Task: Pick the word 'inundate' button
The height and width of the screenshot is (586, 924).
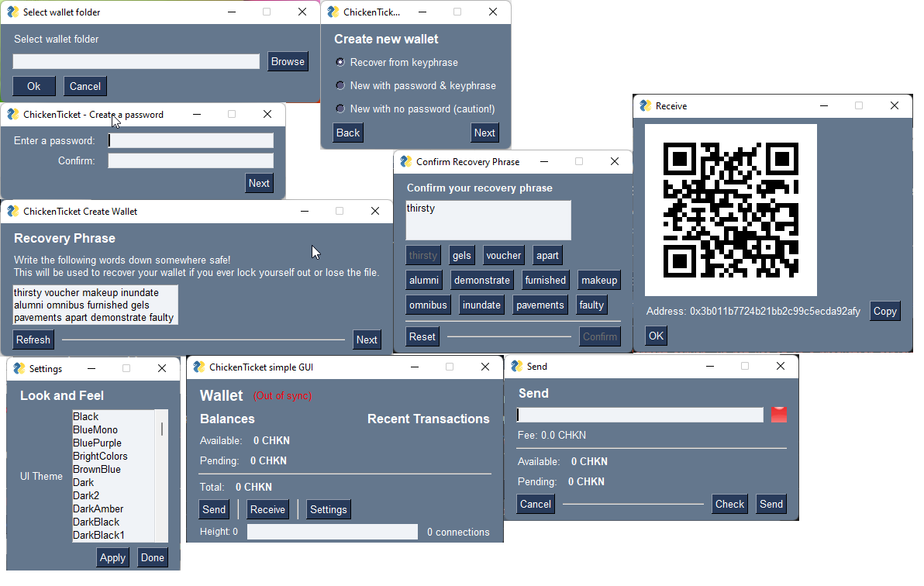Action: click(x=481, y=305)
